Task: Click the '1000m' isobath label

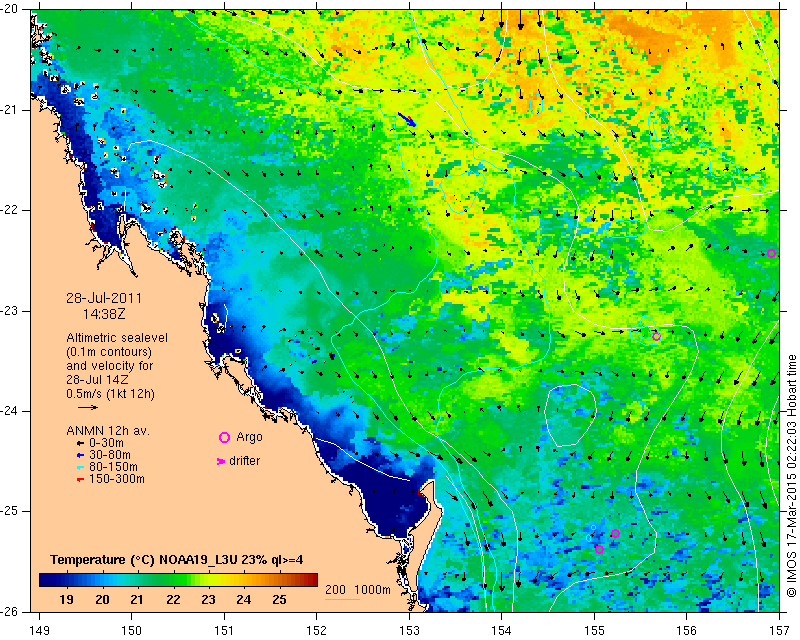Action: pos(372,590)
